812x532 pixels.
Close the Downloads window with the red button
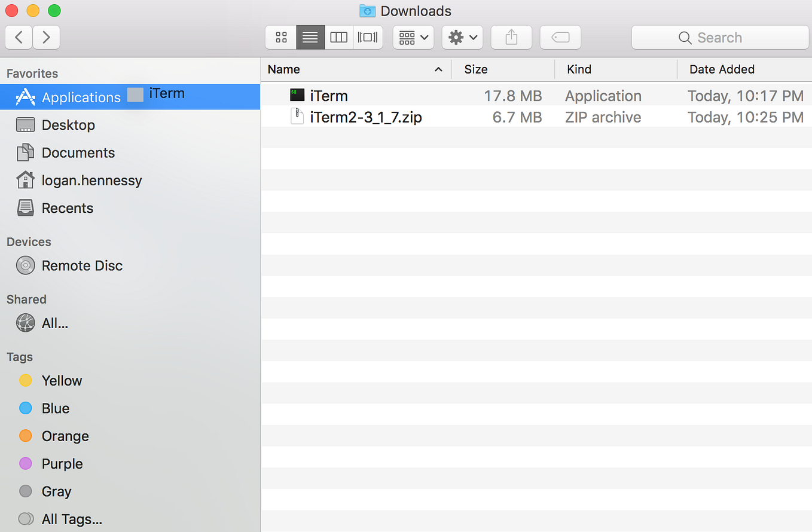pos(11,11)
